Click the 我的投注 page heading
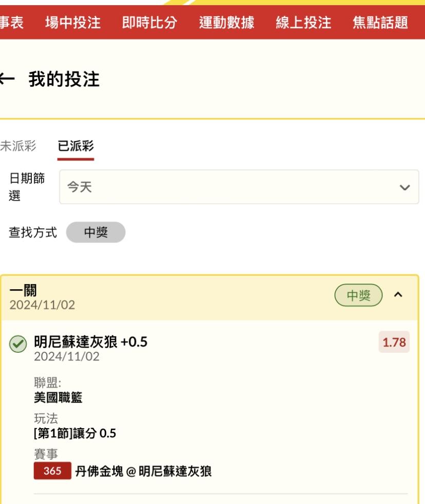The height and width of the screenshot is (504, 425). click(64, 79)
